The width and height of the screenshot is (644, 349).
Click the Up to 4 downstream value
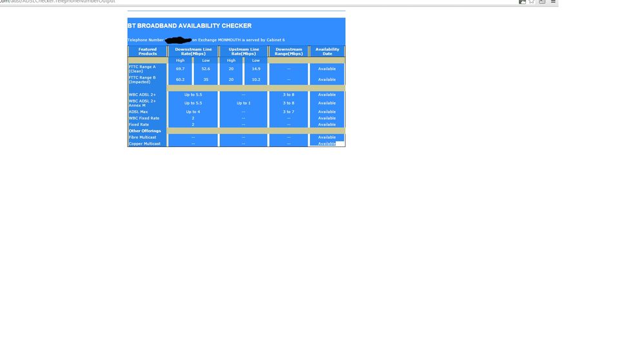pos(193,112)
